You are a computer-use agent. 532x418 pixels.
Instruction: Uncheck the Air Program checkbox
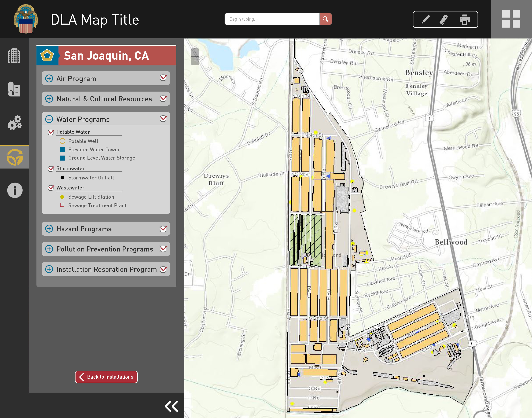(163, 78)
